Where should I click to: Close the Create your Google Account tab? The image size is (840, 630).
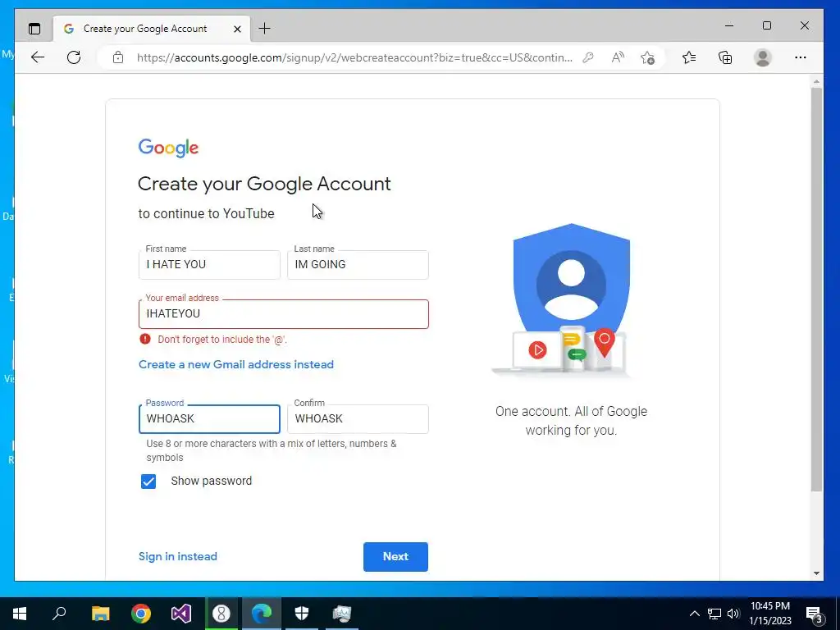coord(237,29)
